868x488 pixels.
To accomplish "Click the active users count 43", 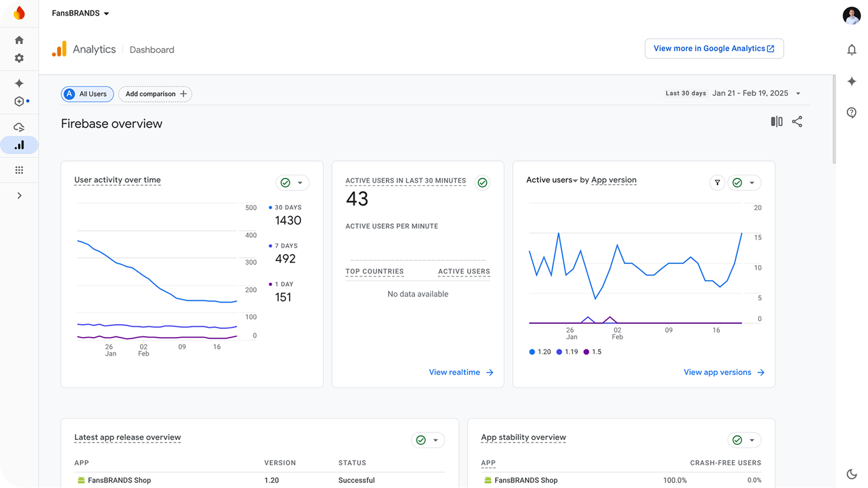I will 357,199.
